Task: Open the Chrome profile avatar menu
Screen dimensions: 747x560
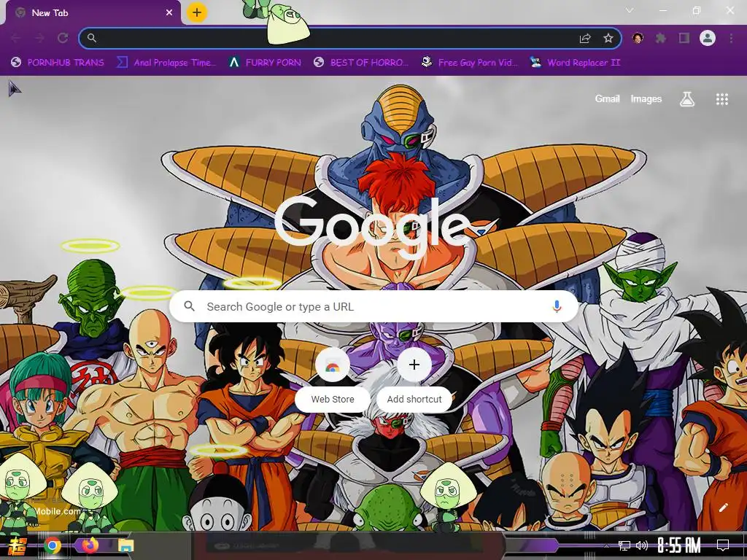Action: (x=708, y=38)
